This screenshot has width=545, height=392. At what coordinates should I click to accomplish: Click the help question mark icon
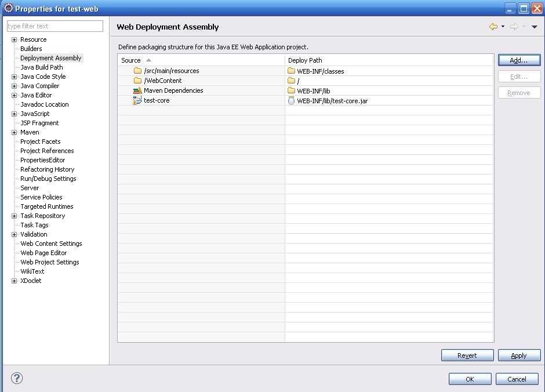(17, 379)
